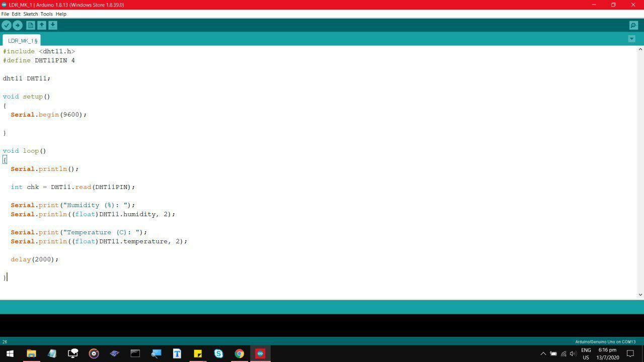This screenshot has height=362, width=644.
Task: Open the blue grid taskbar app icon
Action: click(114, 354)
